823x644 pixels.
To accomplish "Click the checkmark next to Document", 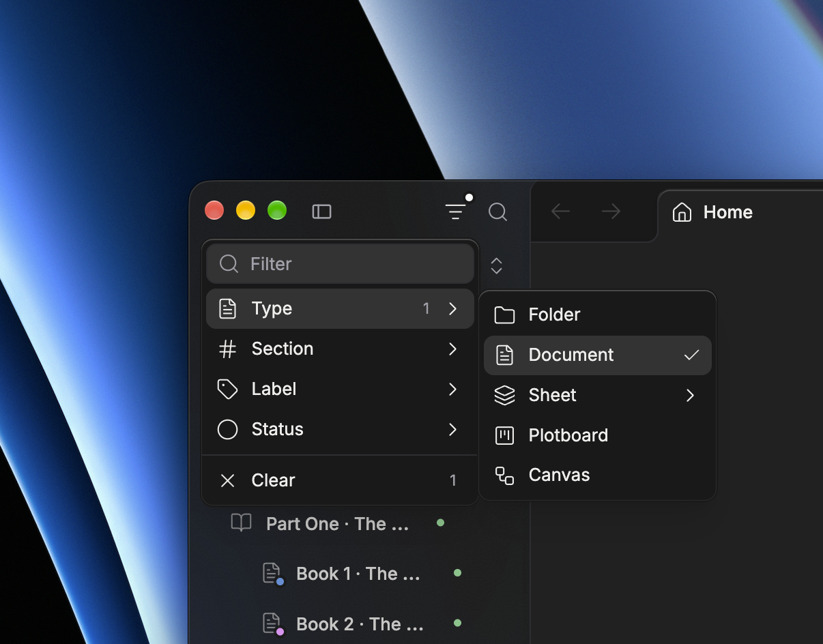I will click(x=691, y=355).
